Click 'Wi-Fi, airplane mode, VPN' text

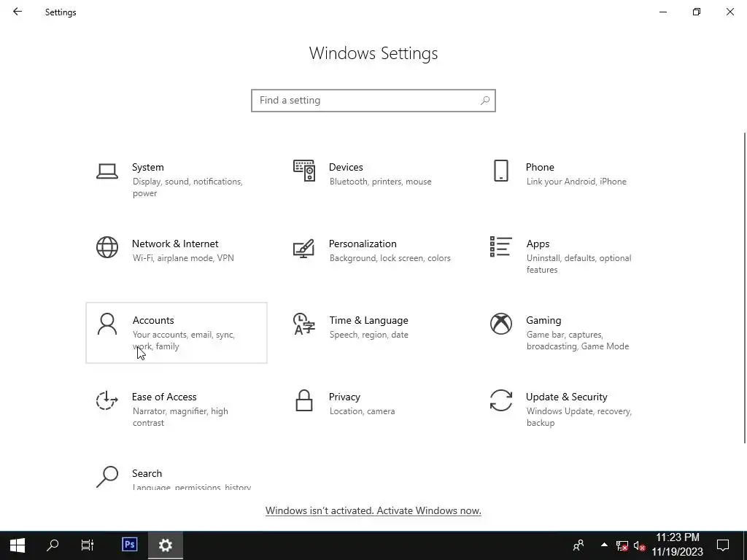(183, 258)
